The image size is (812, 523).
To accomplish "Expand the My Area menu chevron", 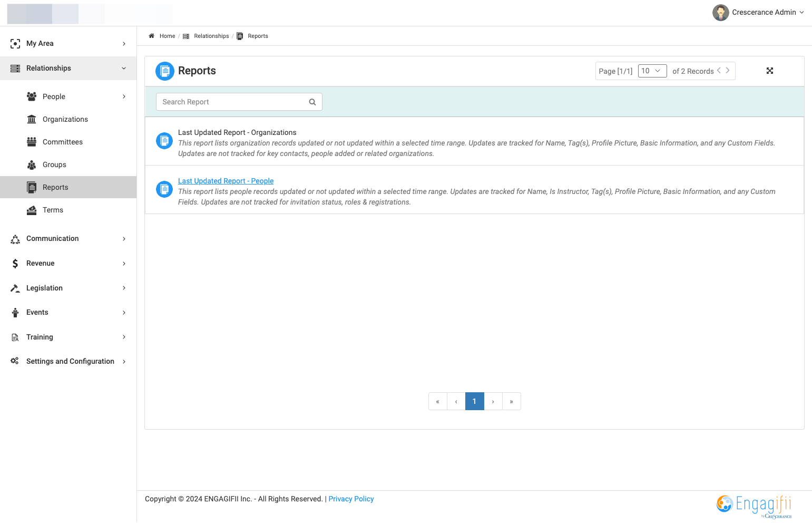I will point(124,44).
